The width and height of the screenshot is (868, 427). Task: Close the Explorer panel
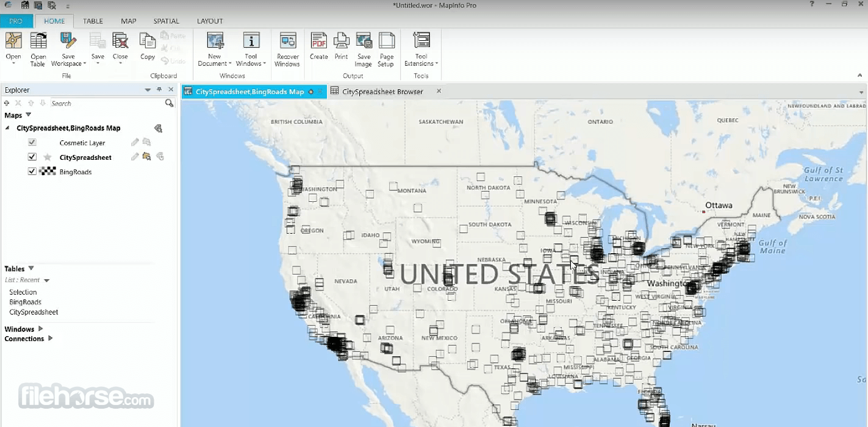coord(171,90)
